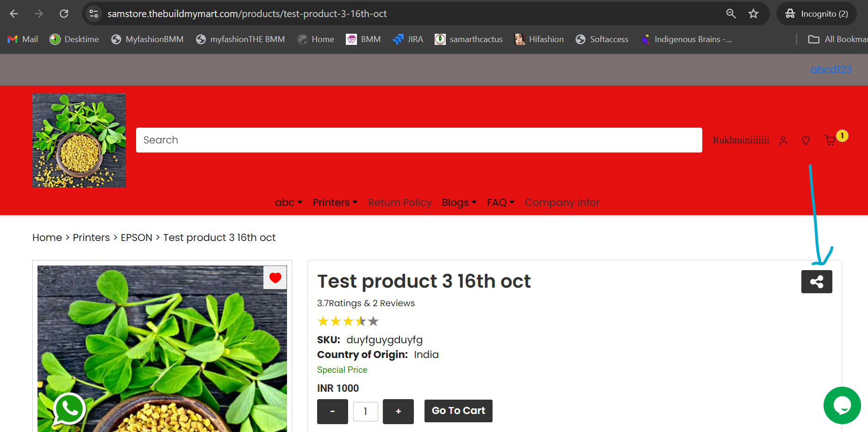Click the Go To Cart button
This screenshot has width=868, height=432.
tap(458, 411)
